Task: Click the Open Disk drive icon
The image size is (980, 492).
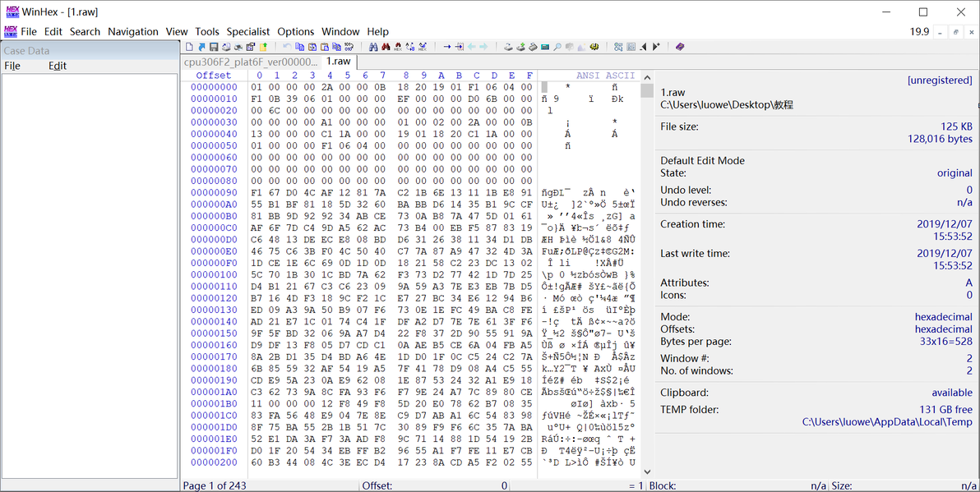Action: point(508,47)
